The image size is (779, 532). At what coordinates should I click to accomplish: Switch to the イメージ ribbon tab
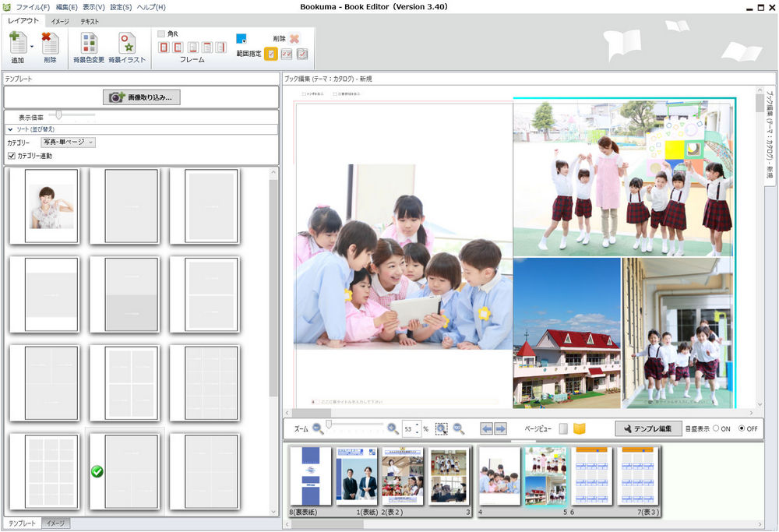pyautogui.click(x=60, y=21)
